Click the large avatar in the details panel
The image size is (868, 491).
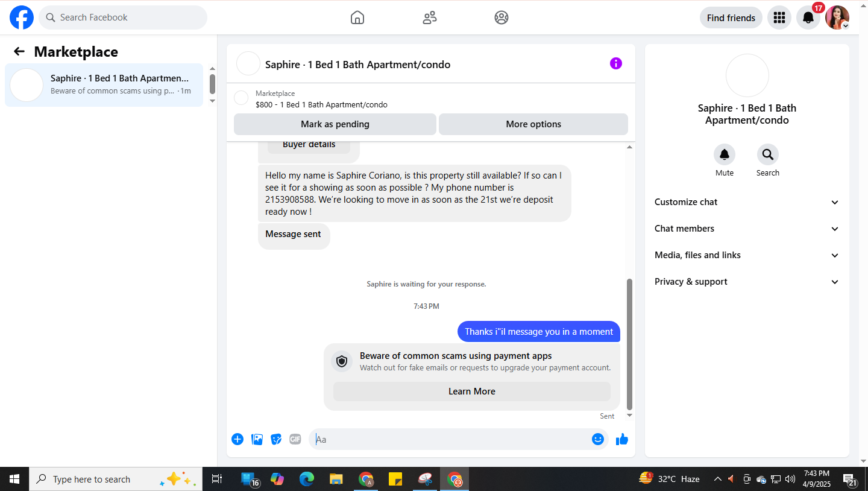[747, 75]
